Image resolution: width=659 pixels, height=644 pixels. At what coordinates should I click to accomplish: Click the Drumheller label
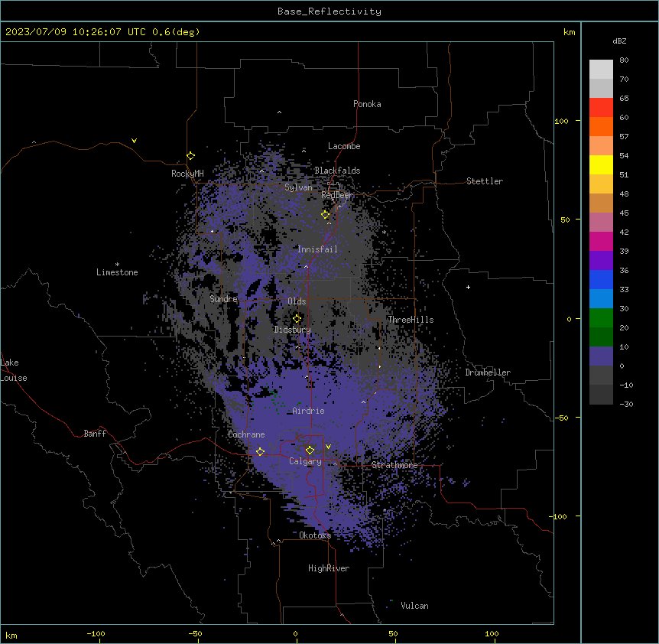[x=488, y=372]
